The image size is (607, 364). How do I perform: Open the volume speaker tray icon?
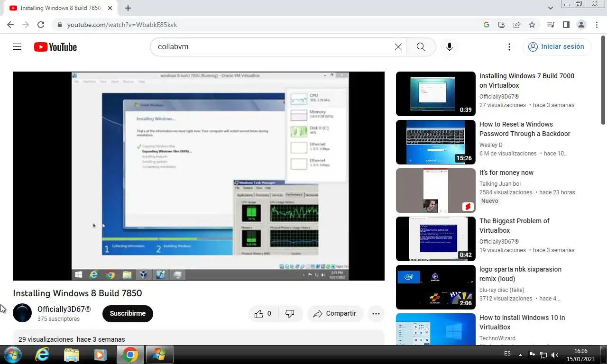pyautogui.click(x=555, y=355)
